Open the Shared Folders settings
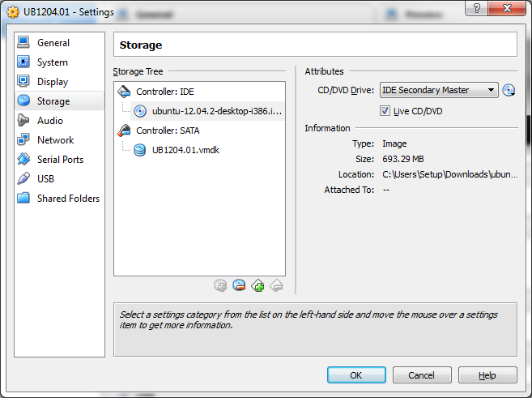Screen dimensions: 532x398 point(68,199)
